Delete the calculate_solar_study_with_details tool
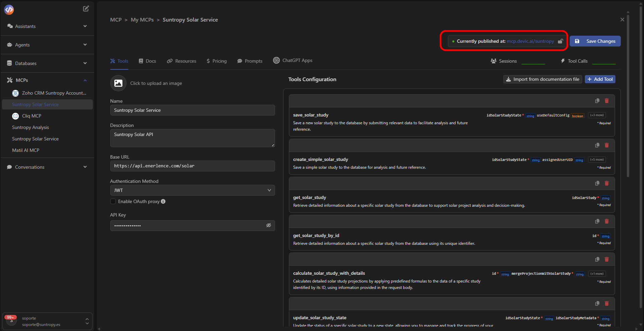Screen dimensions: 644x331 click(607, 259)
